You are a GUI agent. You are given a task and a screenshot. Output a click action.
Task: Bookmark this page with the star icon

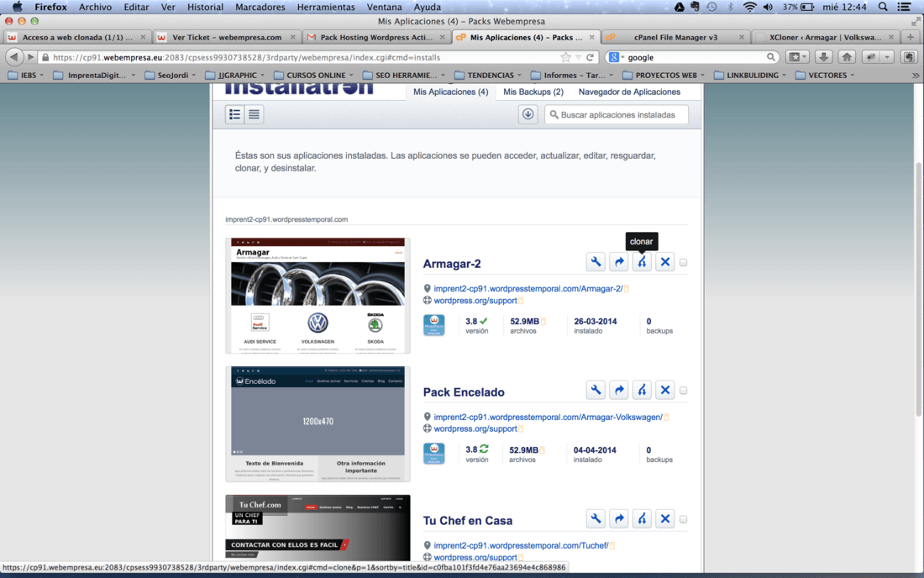pyautogui.click(x=565, y=57)
